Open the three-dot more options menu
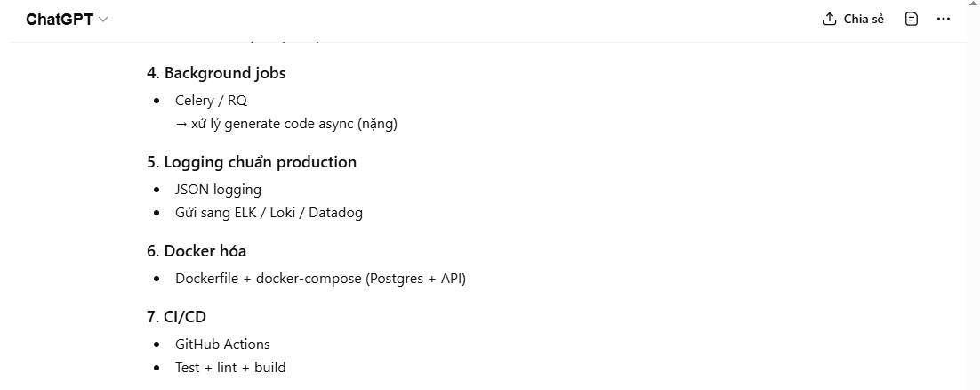Screen dimensions: 980x390 (x=944, y=19)
